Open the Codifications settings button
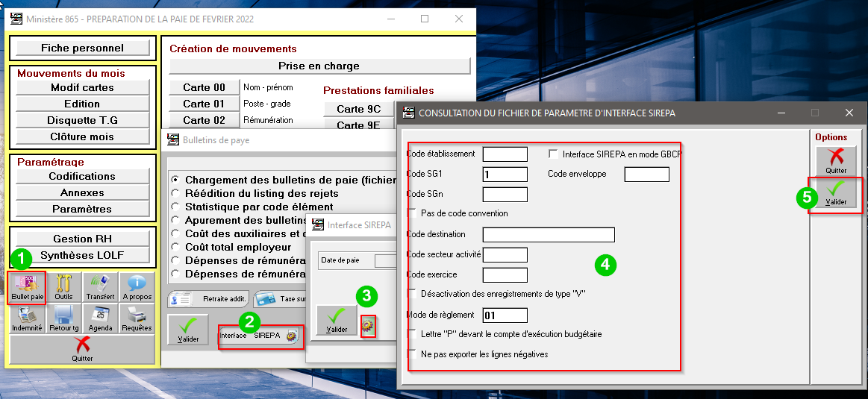This screenshot has height=399, width=868. tap(82, 177)
